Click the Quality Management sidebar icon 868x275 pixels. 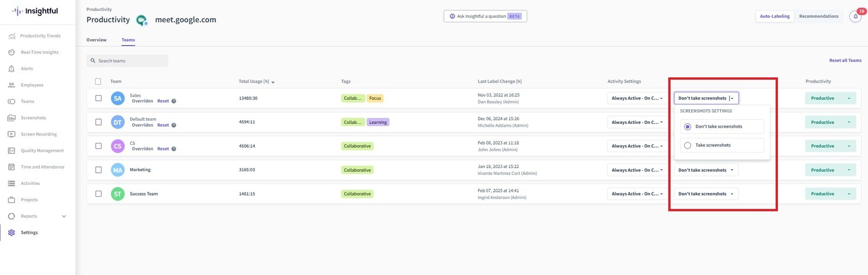point(11,151)
